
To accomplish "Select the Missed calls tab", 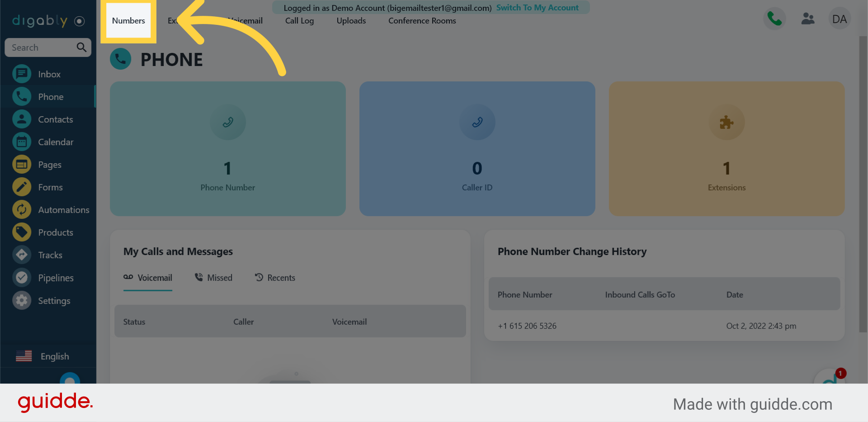I will 213,278.
